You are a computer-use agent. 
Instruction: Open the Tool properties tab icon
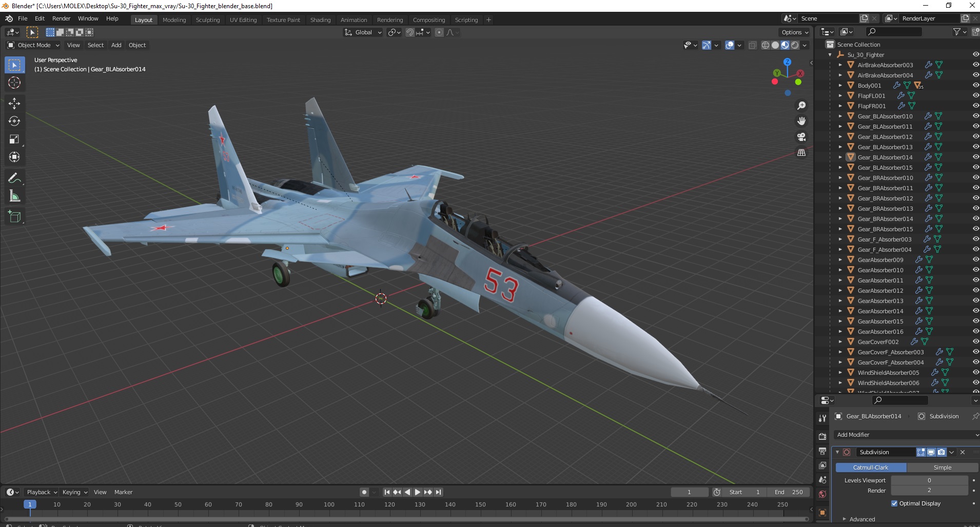(822, 418)
